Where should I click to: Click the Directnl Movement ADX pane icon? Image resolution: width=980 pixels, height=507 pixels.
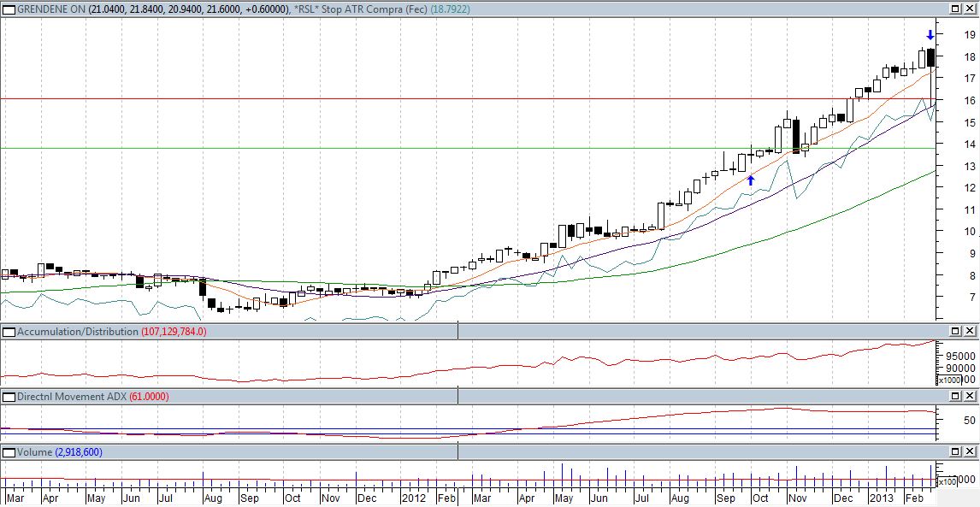[8, 397]
